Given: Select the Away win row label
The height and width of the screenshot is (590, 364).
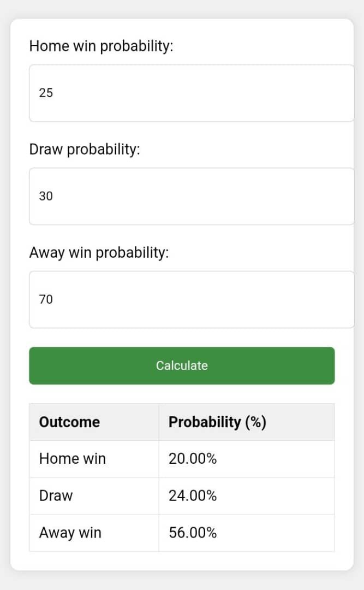Looking at the screenshot, I should (70, 533).
